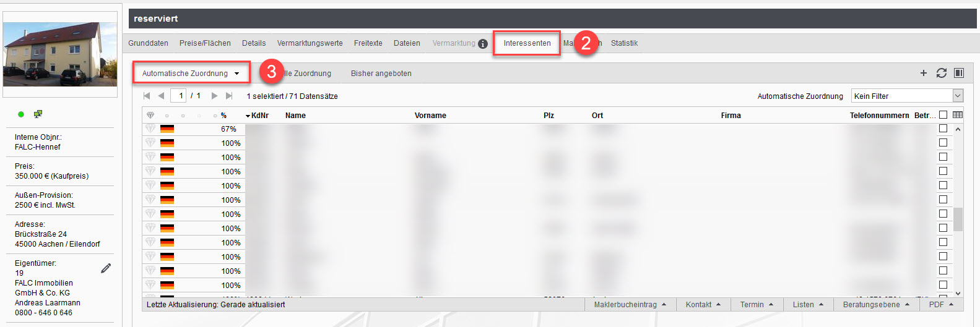Click the Vermarktung info icon
The image size is (980, 327).
click(x=483, y=44)
